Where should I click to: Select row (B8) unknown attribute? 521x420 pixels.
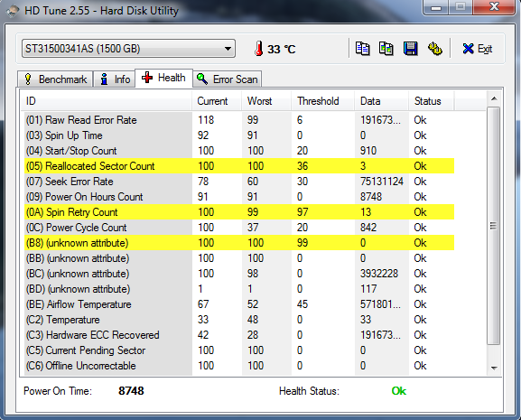[x=239, y=243]
